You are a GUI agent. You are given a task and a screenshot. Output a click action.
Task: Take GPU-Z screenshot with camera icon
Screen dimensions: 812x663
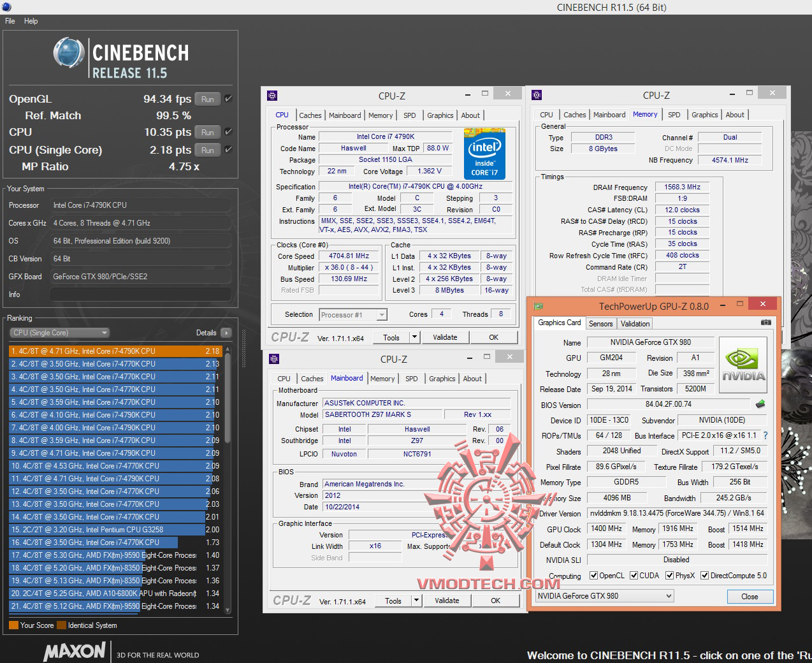(766, 323)
